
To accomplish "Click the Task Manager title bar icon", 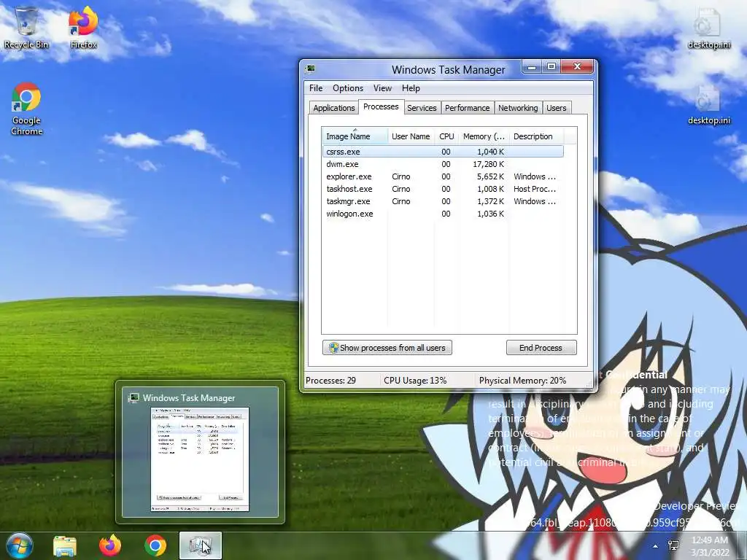I will tap(311, 69).
